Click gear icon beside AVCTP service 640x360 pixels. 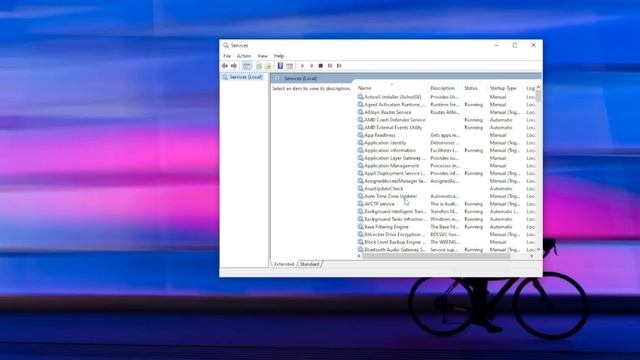pyautogui.click(x=360, y=204)
